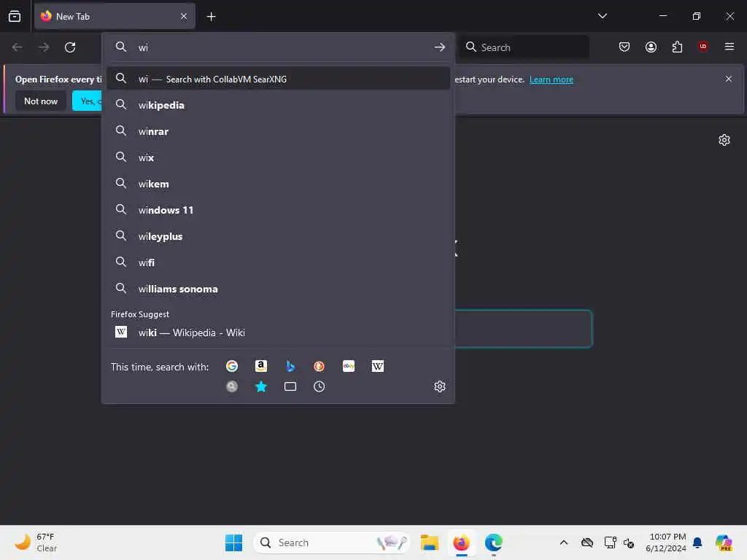Search history with clock icon
Image resolution: width=747 pixels, height=560 pixels.
pos(320,386)
